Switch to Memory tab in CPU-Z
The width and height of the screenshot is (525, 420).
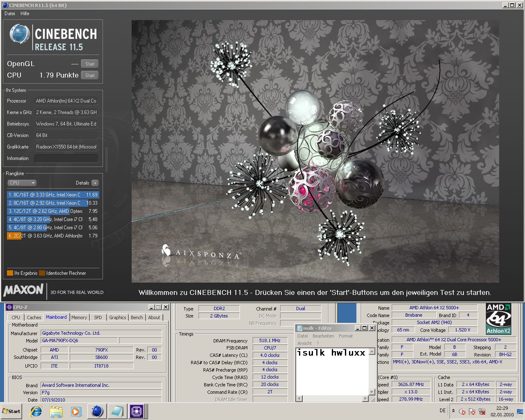(79, 317)
